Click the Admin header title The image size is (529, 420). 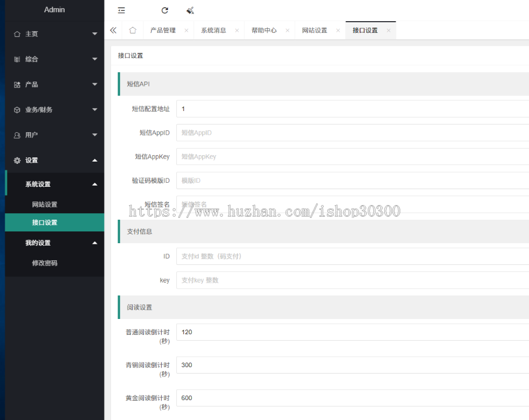(x=54, y=10)
